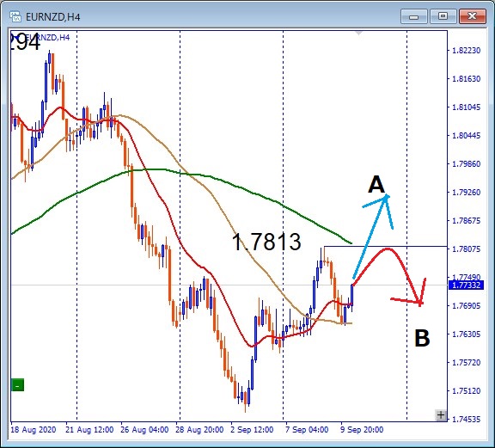Click the 18 Aug 2020 date label
The height and width of the screenshot is (448, 495).
(34, 430)
